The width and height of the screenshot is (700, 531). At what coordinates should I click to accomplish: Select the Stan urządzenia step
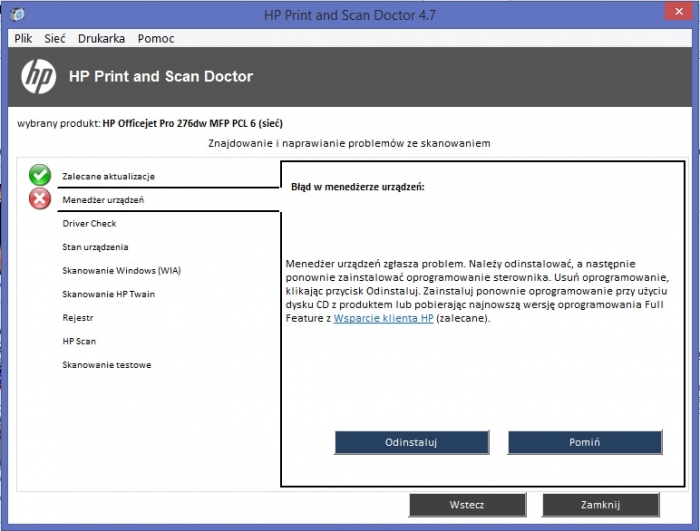coord(95,247)
